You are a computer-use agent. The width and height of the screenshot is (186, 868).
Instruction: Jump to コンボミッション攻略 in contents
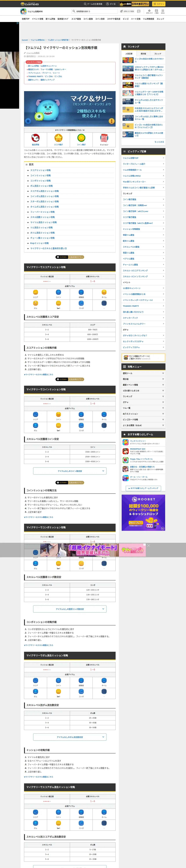tap(41, 181)
